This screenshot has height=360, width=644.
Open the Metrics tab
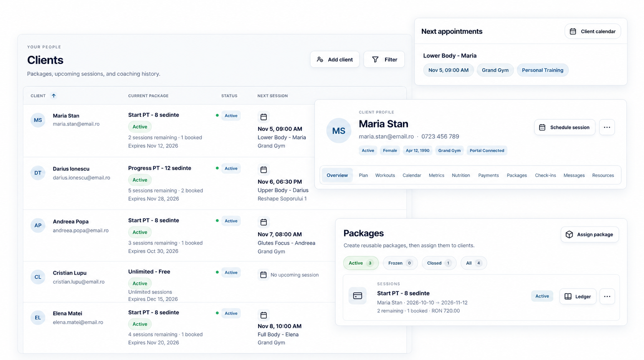point(436,175)
